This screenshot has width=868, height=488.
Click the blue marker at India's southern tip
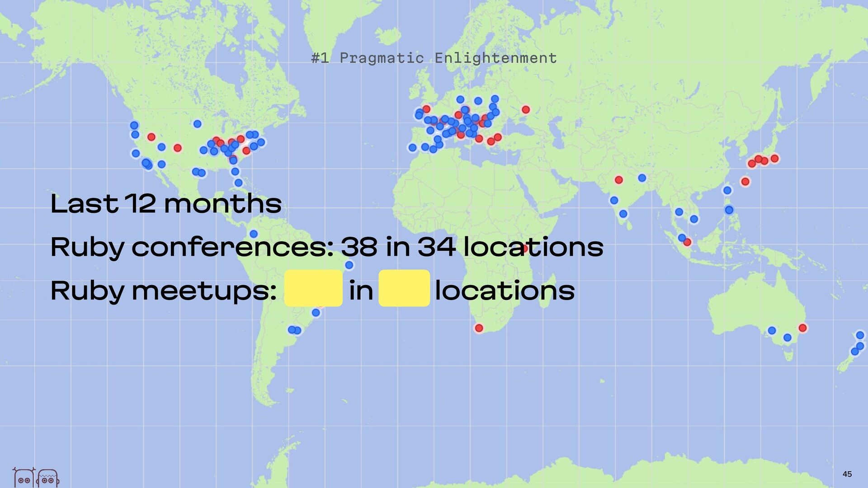click(x=623, y=214)
